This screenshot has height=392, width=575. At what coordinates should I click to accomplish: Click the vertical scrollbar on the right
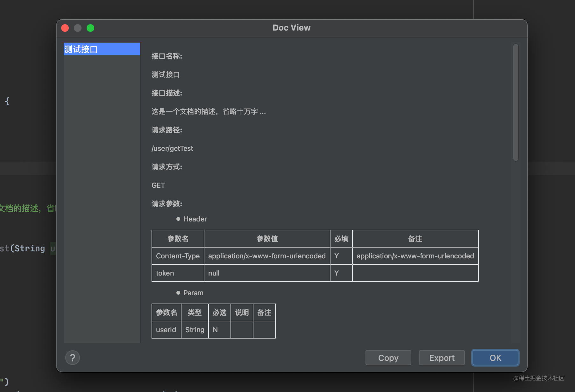click(x=516, y=102)
